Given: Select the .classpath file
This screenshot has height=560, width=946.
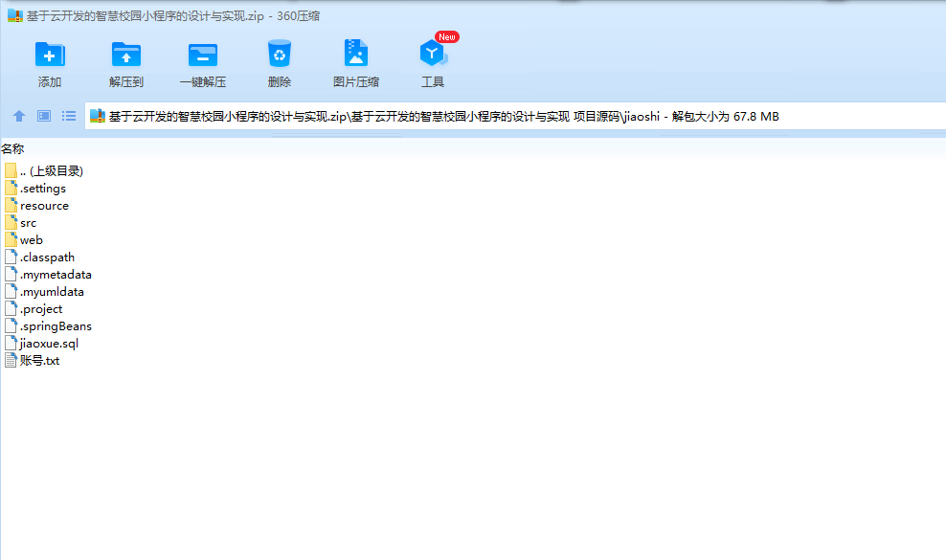Looking at the screenshot, I should [x=39, y=258].
